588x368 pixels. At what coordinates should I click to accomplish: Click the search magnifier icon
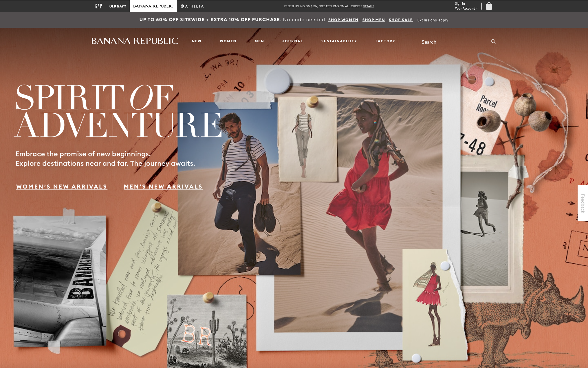coord(493,41)
